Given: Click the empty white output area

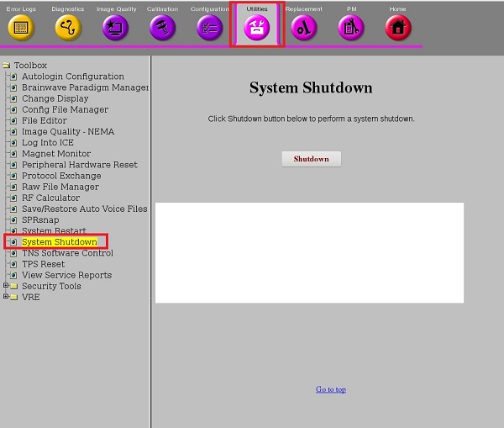Looking at the screenshot, I should (x=309, y=252).
